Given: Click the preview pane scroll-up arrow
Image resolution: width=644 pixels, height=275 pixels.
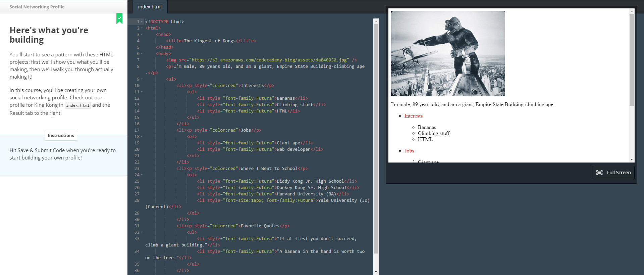Looking at the screenshot, I should point(632,11).
